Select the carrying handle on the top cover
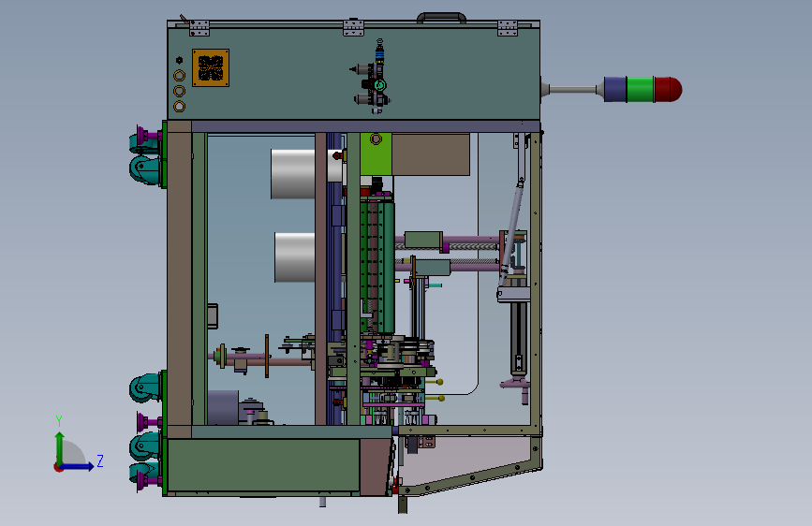 (x=442, y=18)
